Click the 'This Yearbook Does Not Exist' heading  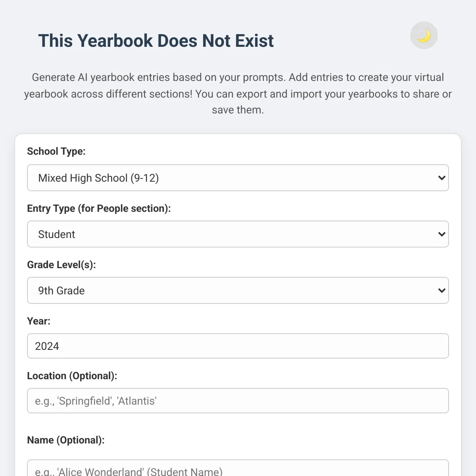pos(156,40)
